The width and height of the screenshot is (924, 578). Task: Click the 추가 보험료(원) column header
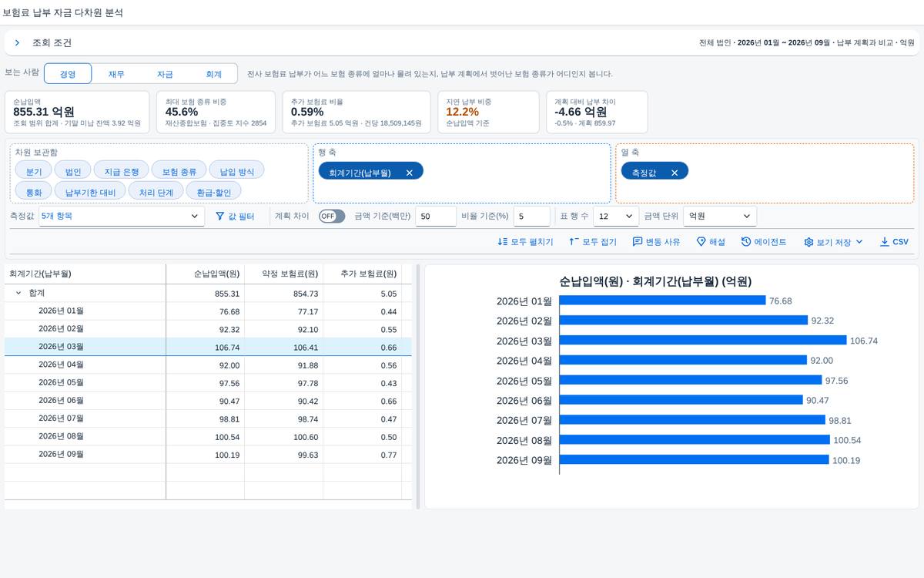click(x=361, y=274)
